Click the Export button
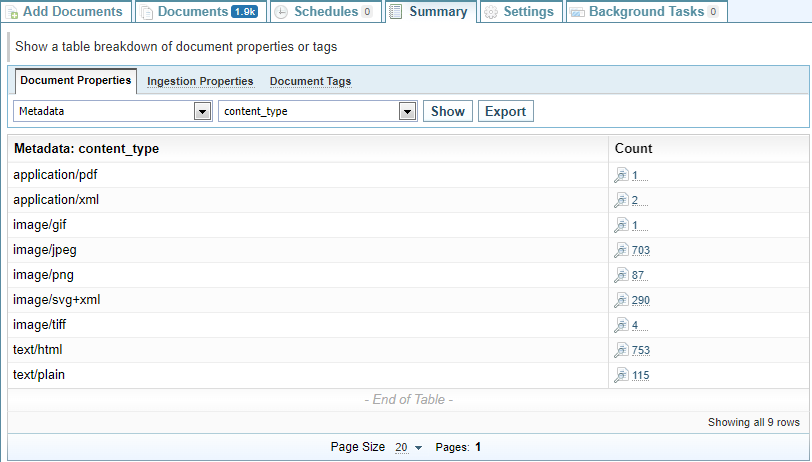The height and width of the screenshot is (462, 812). [505, 111]
